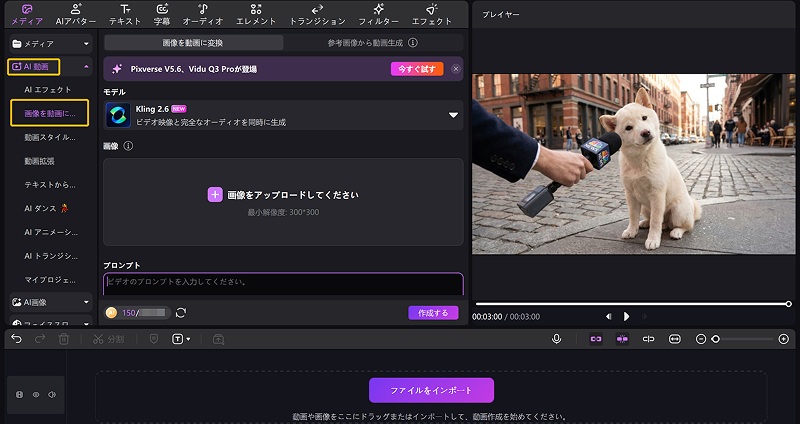The image size is (800, 424).
Task: Switch to 画像を動画に変換 tab
Action: click(x=193, y=43)
